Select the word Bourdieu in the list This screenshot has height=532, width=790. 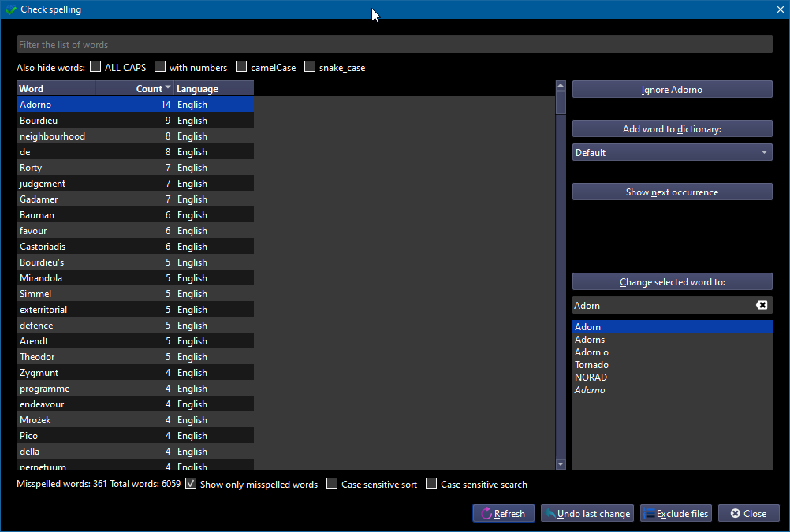tap(136, 121)
